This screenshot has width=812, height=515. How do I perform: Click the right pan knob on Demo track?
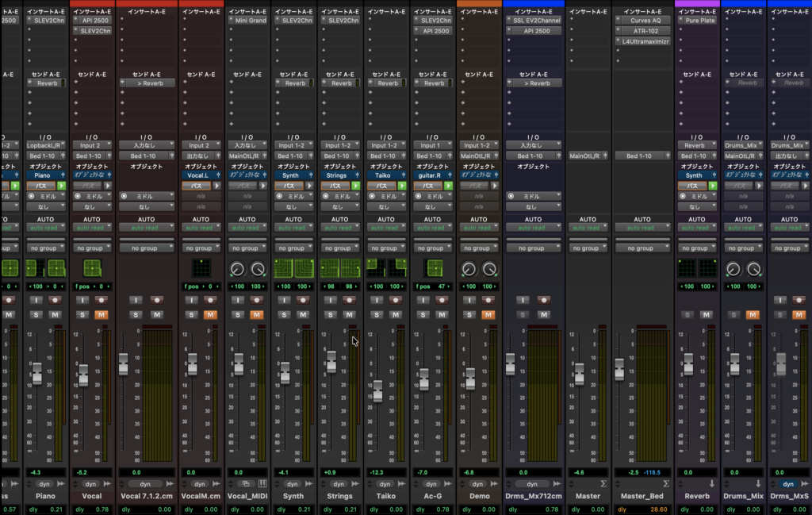[489, 270]
